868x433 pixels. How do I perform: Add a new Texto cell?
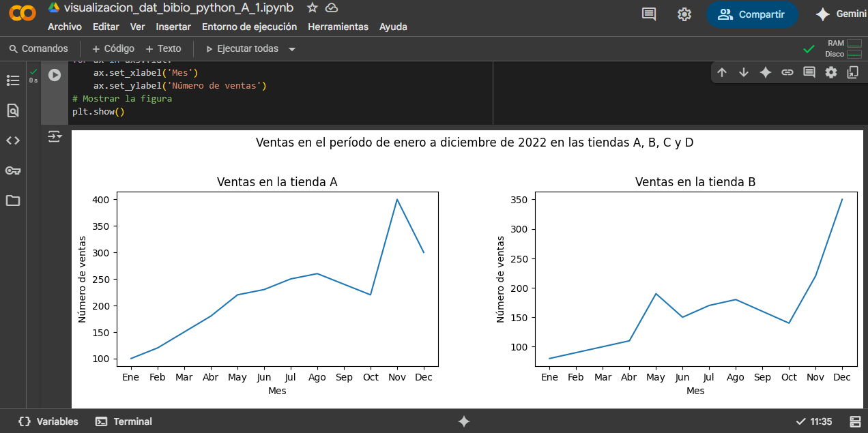pos(163,48)
